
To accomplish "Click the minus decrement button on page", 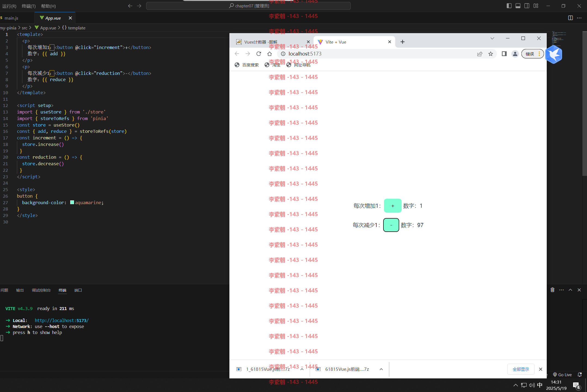I will coord(391,225).
